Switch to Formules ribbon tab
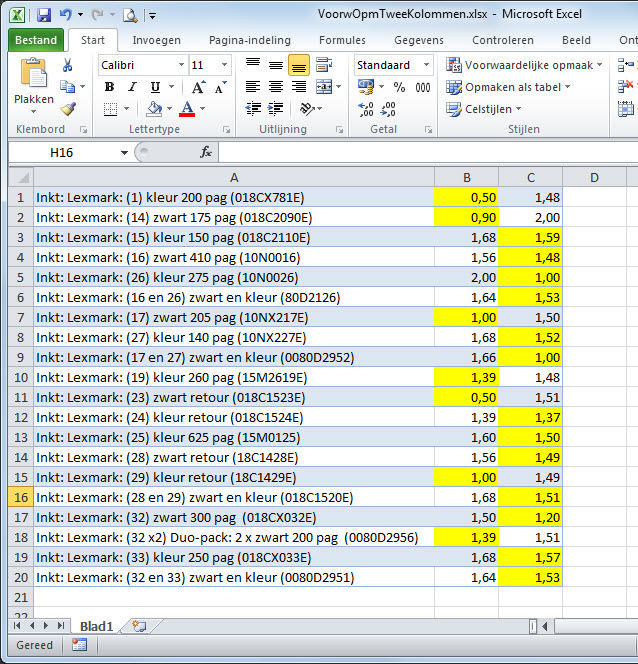 (x=342, y=40)
